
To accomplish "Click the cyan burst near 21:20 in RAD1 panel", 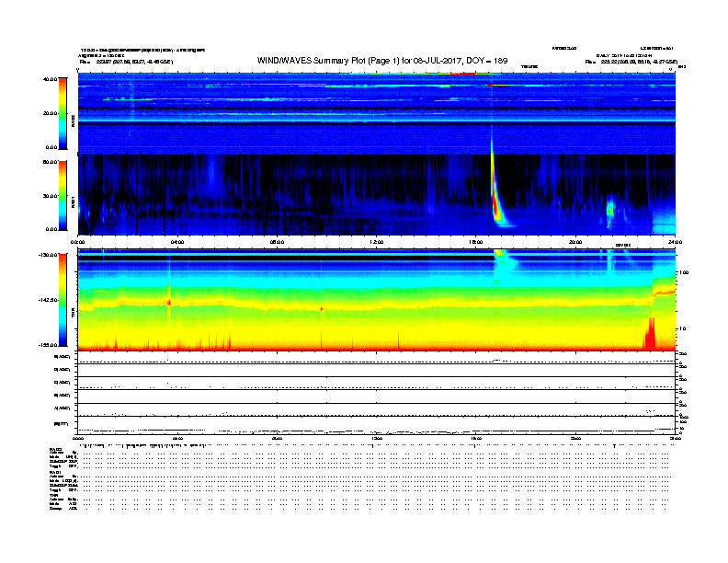I will point(609,211).
